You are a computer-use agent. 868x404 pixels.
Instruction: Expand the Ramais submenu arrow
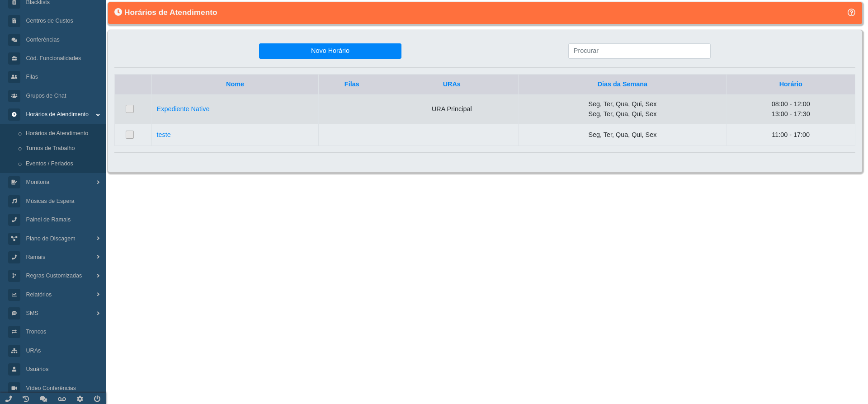(98, 257)
